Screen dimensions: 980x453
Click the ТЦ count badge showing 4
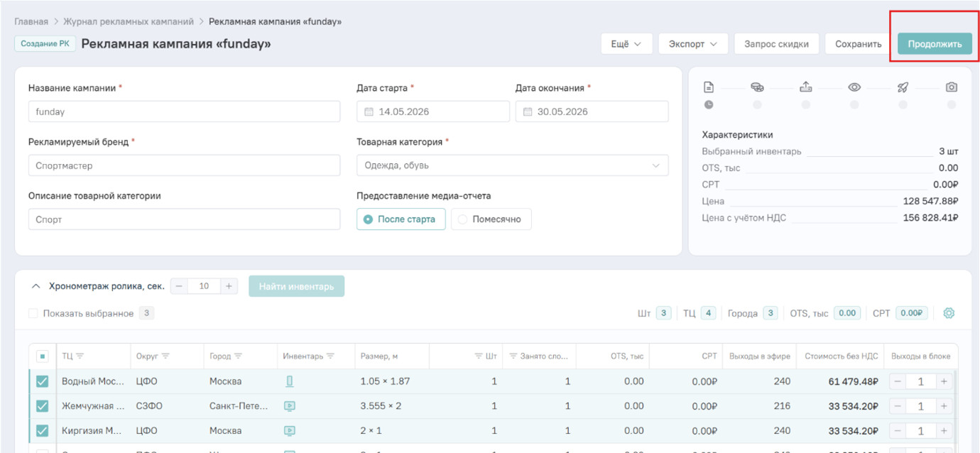708,313
